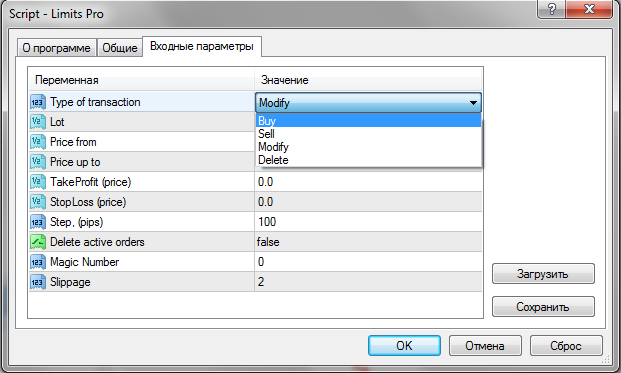Confirm with the OK button

click(404, 346)
